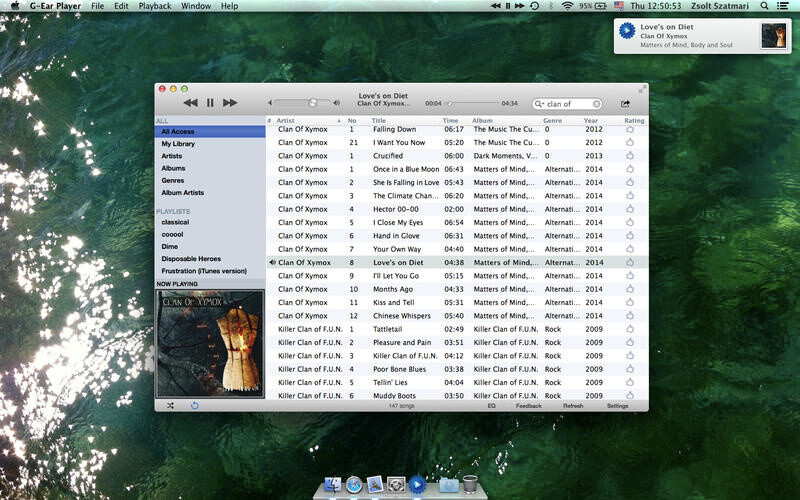Thumbs-up the Tattletail track
The image size is (800, 500).
pos(630,329)
